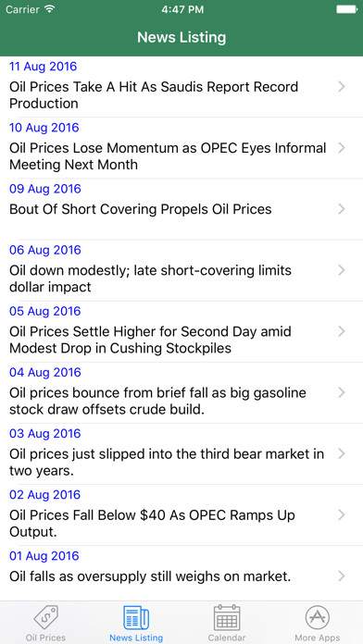Image resolution: width=363 pixels, height=644 pixels.
Task: Switch to the Oil Prices tab label
Action: click(45, 638)
